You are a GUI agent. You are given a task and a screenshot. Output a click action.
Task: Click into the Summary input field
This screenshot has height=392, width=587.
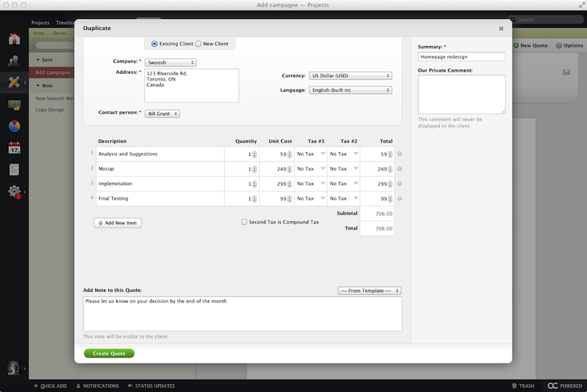pyautogui.click(x=462, y=57)
